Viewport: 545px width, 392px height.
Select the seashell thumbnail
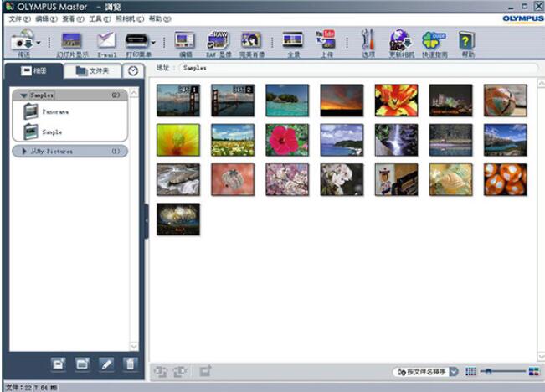point(450,179)
